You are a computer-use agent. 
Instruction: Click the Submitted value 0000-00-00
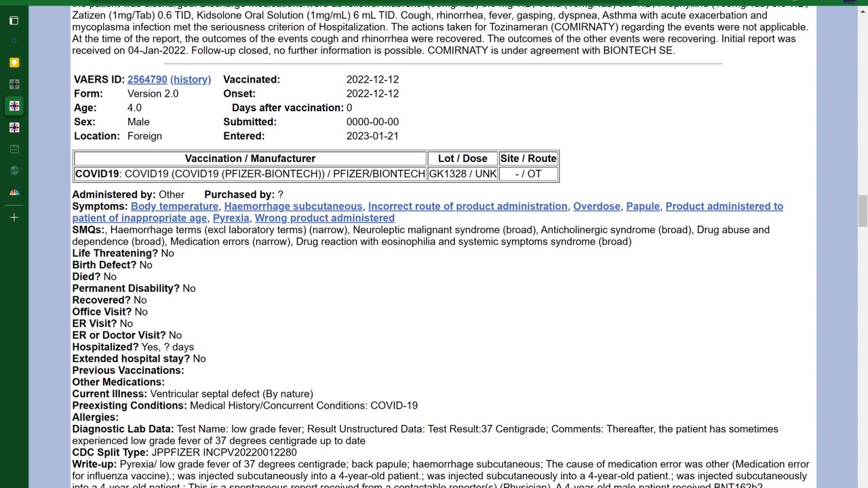pos(372,121)
